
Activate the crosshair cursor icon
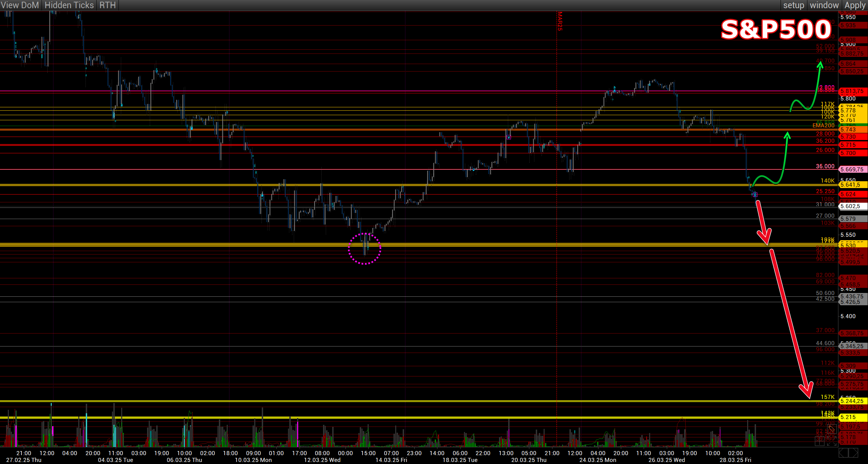(x=819, y=441)
